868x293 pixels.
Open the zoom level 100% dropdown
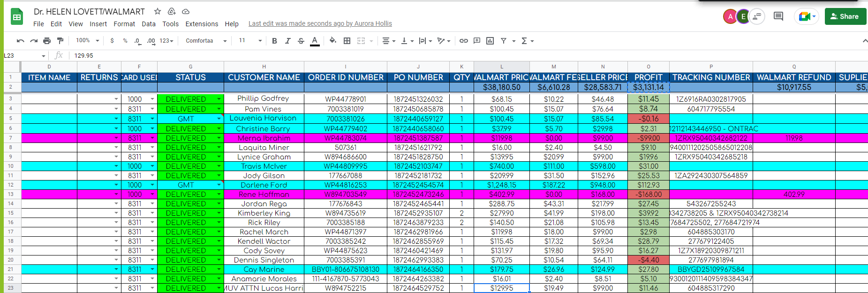click(88, 41)
